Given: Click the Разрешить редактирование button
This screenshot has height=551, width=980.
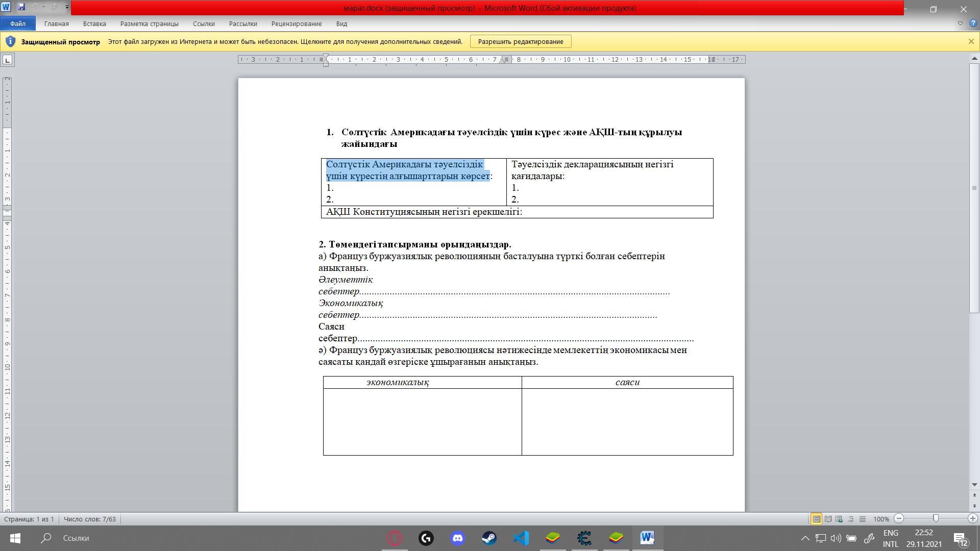Looking at the screenshot, I should (x=520, y=41).
